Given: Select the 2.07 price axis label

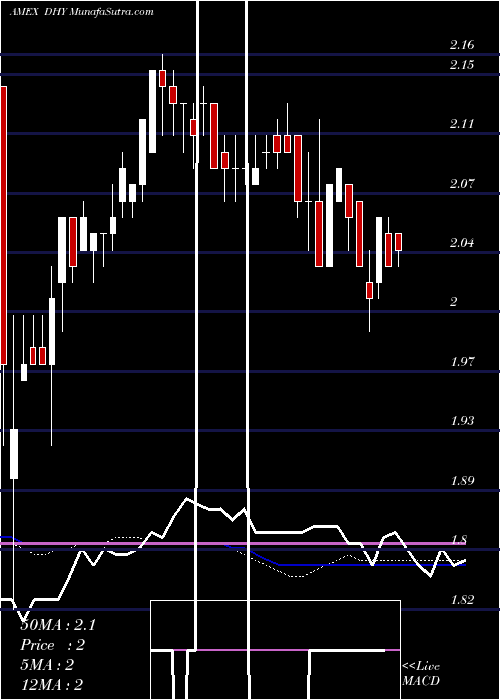Looking at the screenshot, I should tap(462, 183).
